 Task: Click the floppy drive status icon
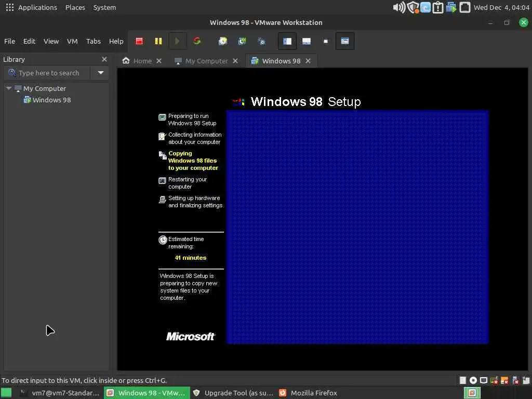point(484,380)
